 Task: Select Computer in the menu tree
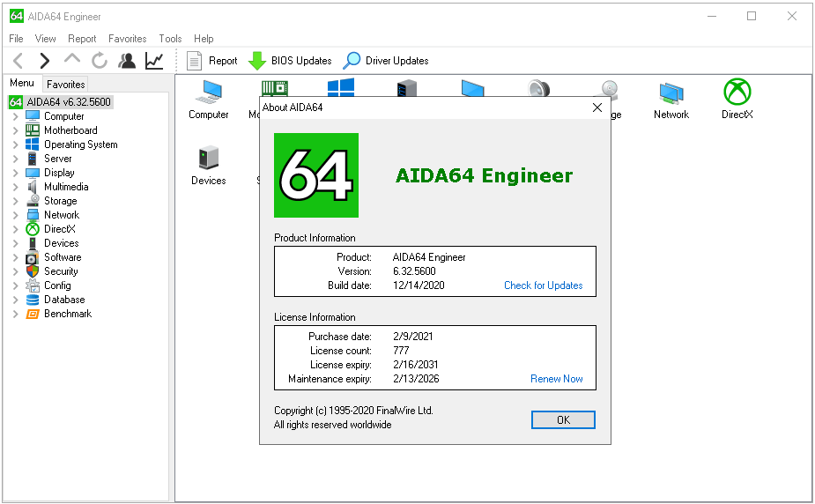pos(64,116)
